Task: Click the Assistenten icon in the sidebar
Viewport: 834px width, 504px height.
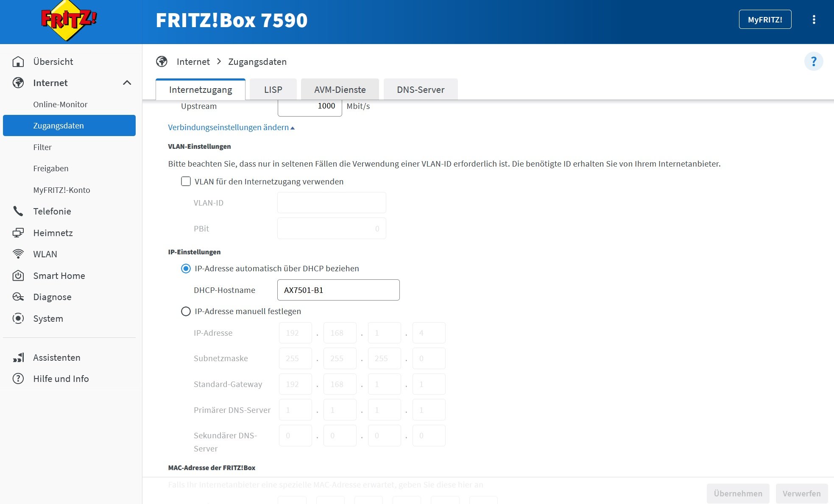Action: coord(18,357)
